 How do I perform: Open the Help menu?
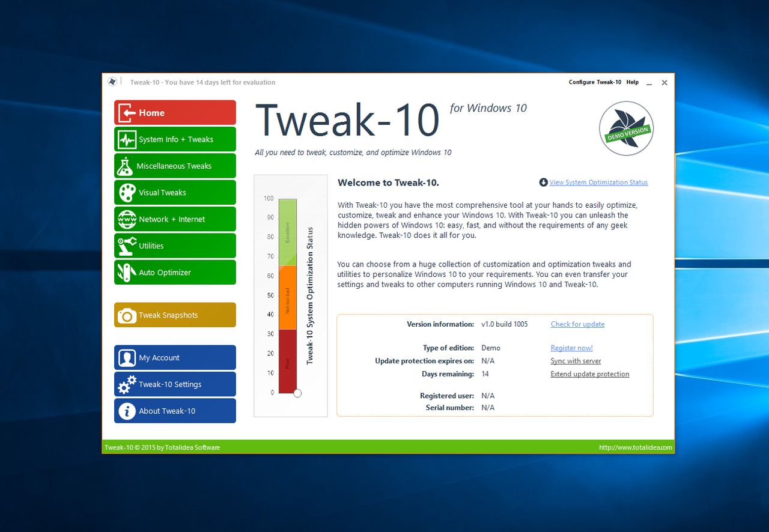pos(632,82)
